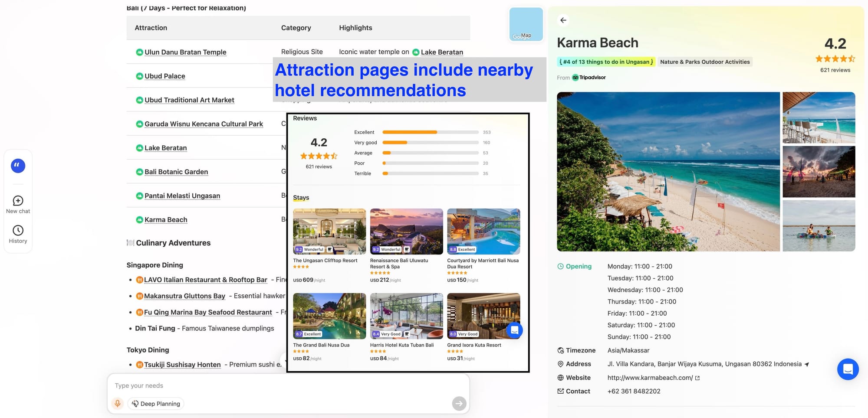Click the navigation arrow after the address
Screen dimensions: 868x418
click(807, 364)
